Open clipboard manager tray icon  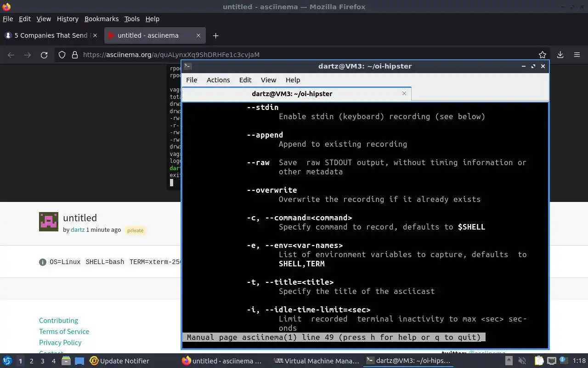click(538, 361)
